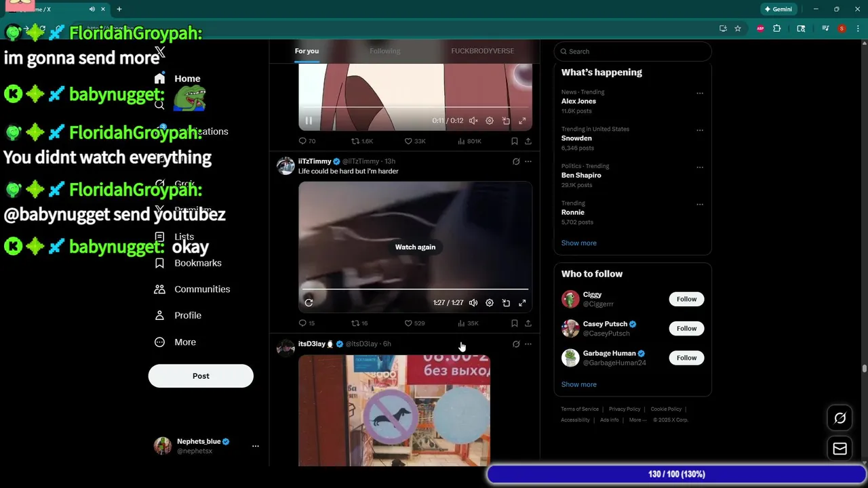
Task: Switch to the FUCKBRODYVERSE tab
Action: tap(482, 51)
